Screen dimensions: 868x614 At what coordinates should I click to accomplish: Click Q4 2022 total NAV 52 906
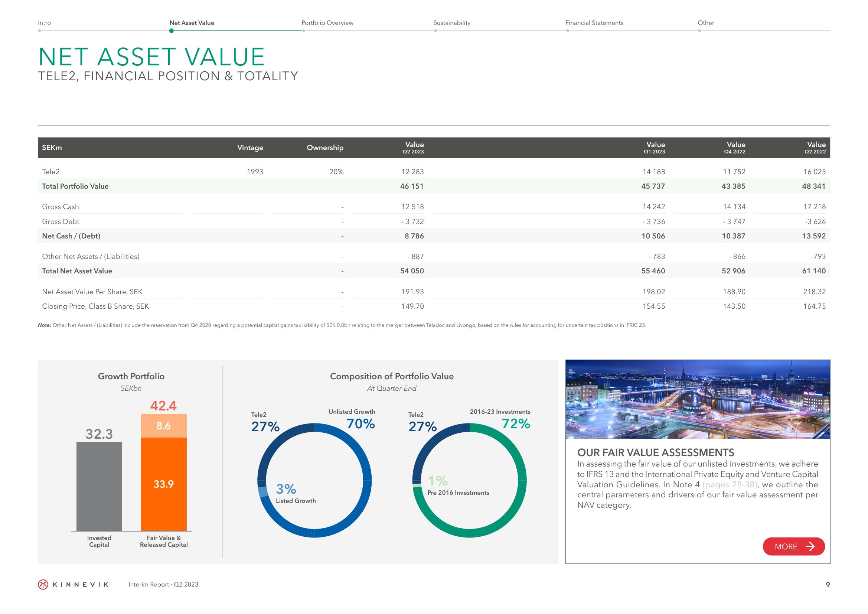tap(733, 271)
